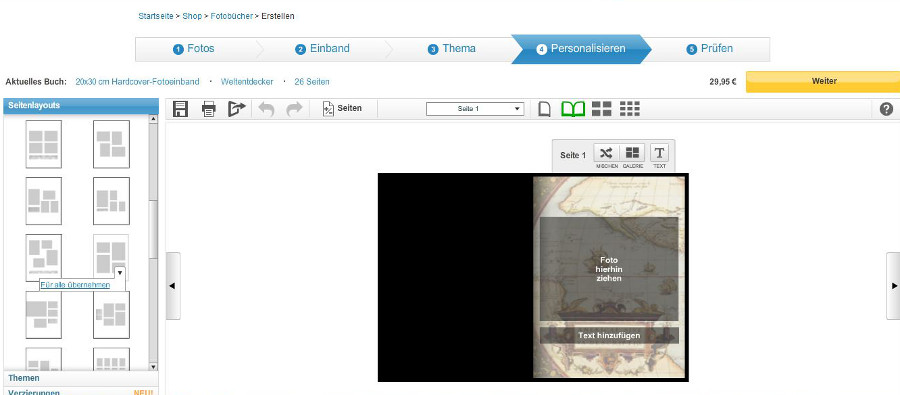
Task: Expand the Themen panel
Action: (x=81, y=378)
